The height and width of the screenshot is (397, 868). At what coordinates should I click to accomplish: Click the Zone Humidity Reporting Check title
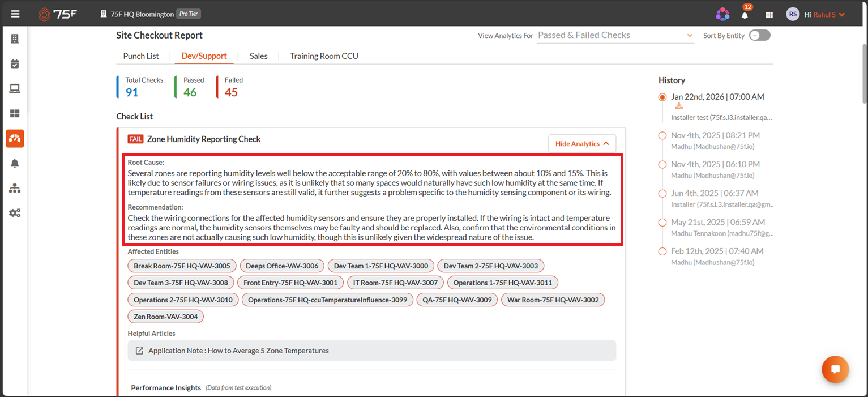(x=204, y=139)
